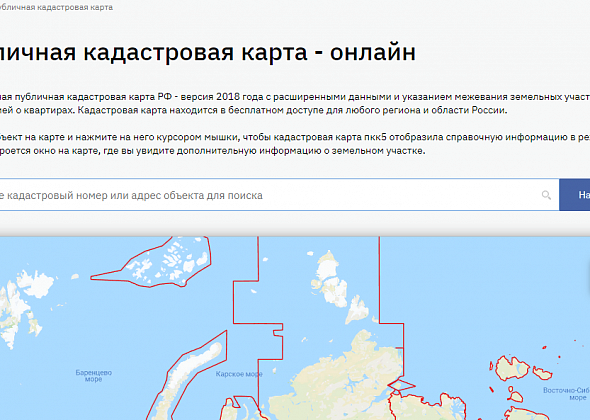Image resolution: width=590 pixels, height=420 pixels.
Task: Click the text mentioning 'кадастровая карта пкк5'
Action: click(x=330, y=137)
